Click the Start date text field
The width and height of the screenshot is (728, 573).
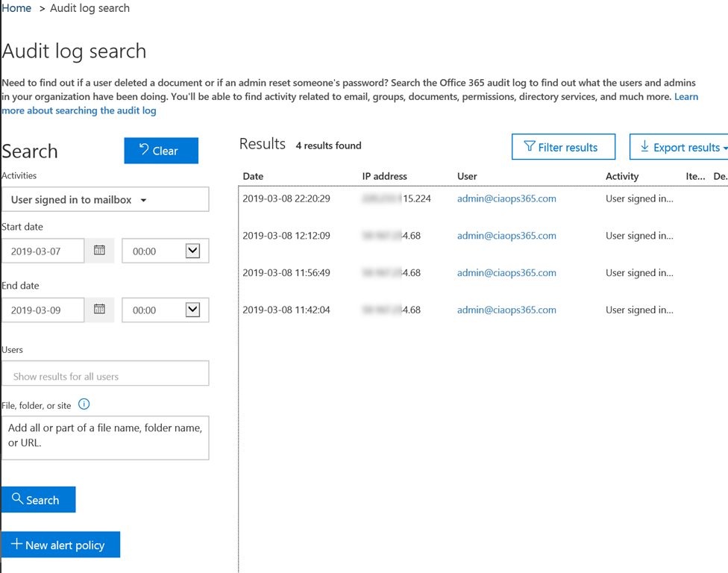pos(43,251)
